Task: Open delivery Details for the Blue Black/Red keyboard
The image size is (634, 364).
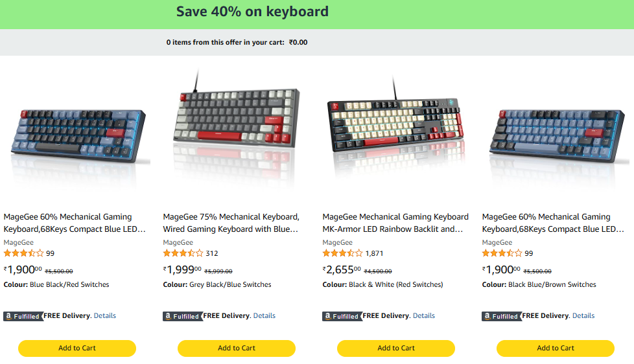Action: [105, 316]
